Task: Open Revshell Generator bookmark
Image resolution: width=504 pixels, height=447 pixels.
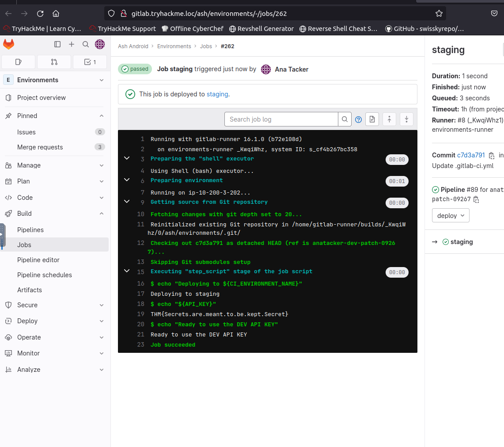Action: point(261,29)
